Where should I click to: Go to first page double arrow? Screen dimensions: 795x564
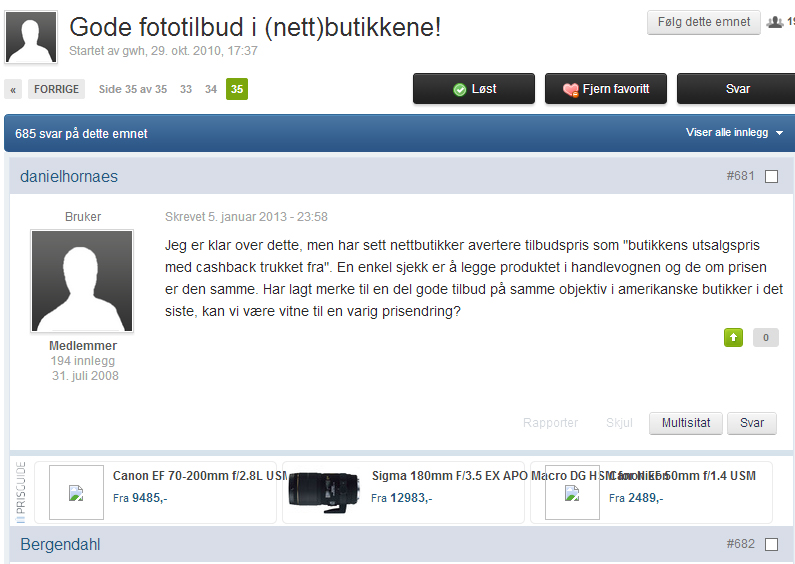pos(13,89)
